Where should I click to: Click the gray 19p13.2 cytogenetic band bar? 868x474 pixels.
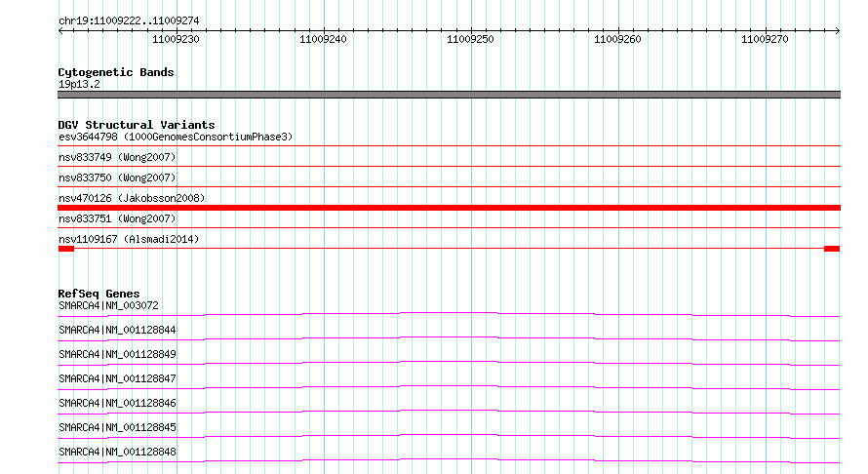coord(449,95)
